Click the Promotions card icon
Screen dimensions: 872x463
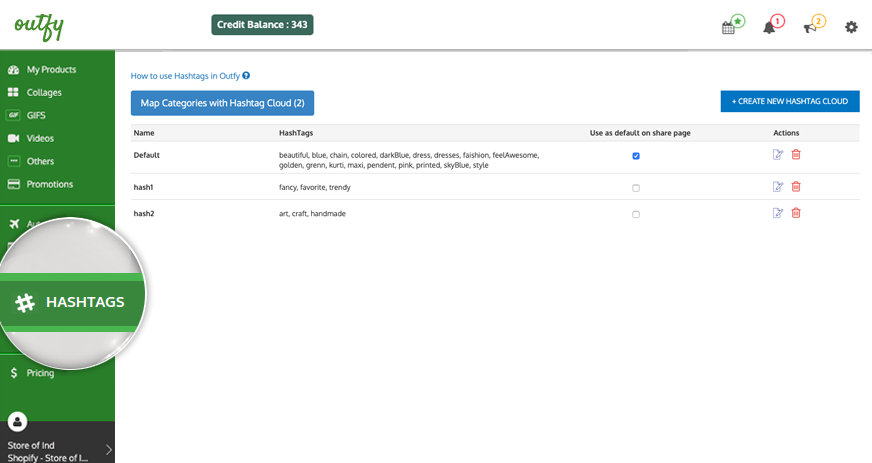click(x=13, y=184)
